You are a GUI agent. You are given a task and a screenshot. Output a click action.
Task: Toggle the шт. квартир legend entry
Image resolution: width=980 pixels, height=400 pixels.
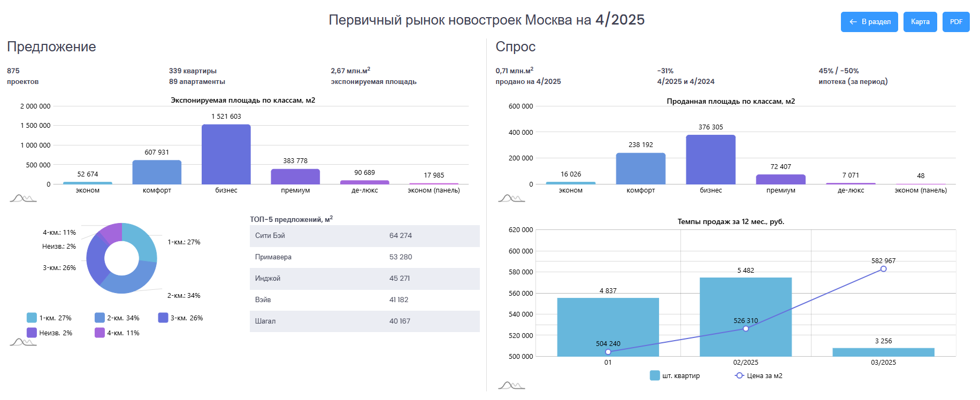[675, 375]
